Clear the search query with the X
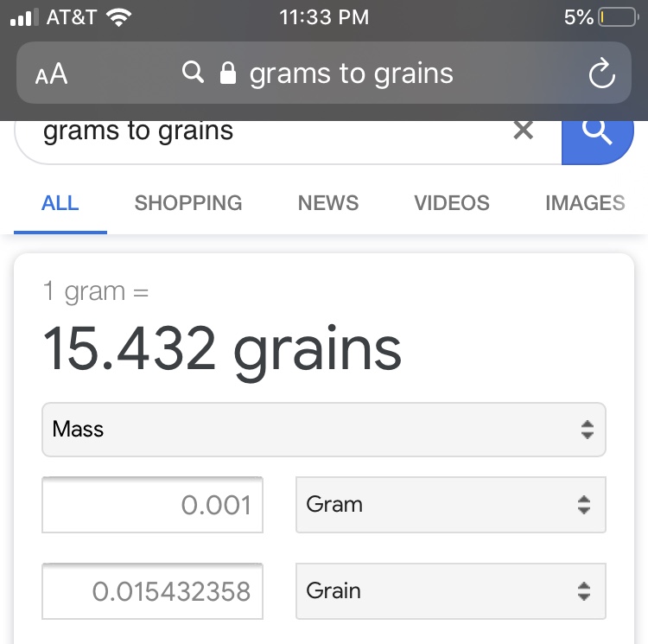The height and width of the screenshot is (644, 648). point(524,130)
